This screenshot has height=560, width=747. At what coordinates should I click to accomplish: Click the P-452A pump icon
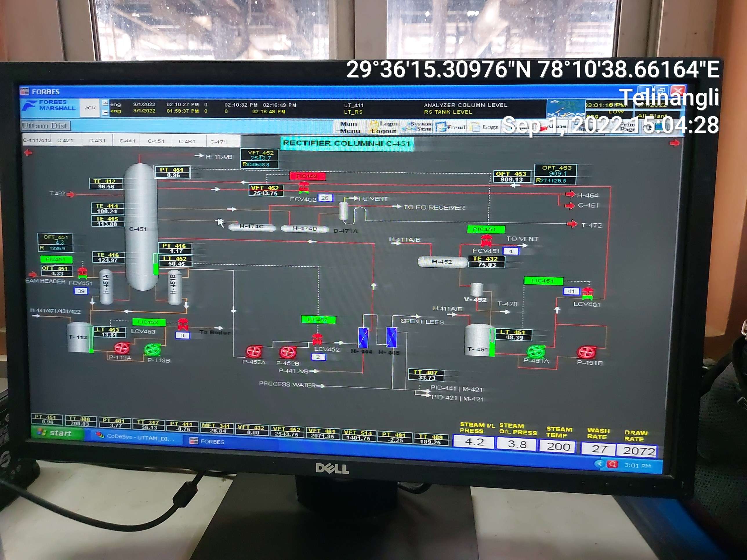[254, 351]
